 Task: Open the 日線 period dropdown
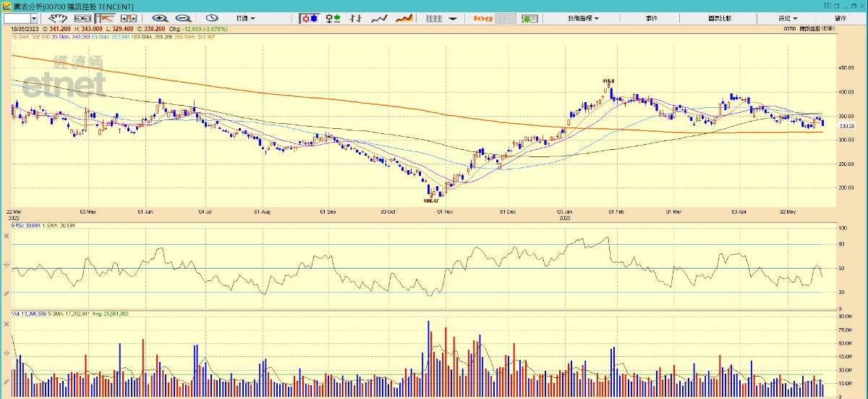[245, 18]
